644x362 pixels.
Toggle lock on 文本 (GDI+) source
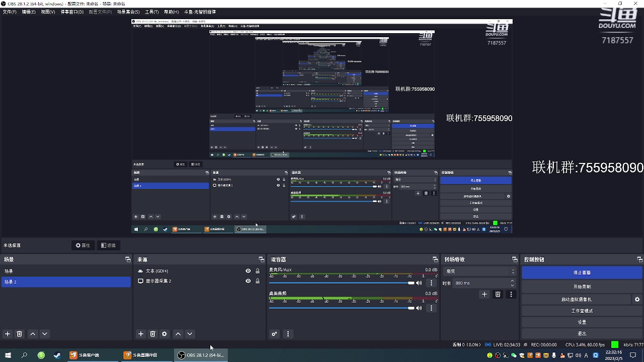(258, 271)
